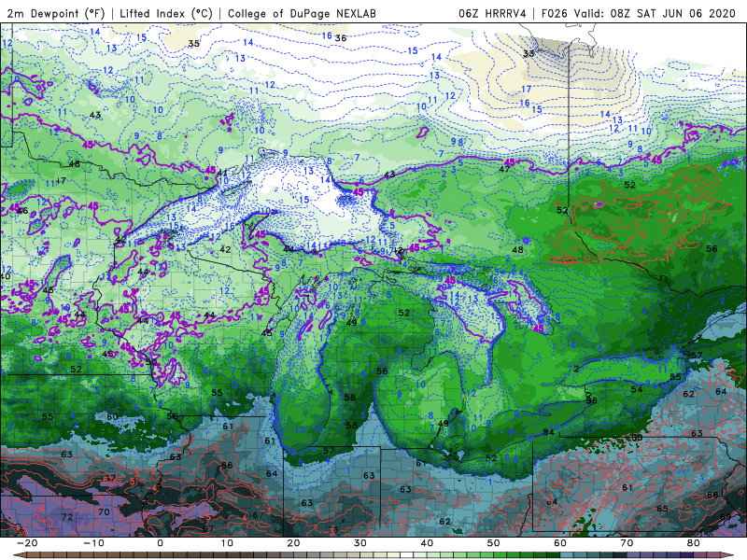747x560 pixels.
Task: Click the "10" color scale label
Action: point(227,543)
